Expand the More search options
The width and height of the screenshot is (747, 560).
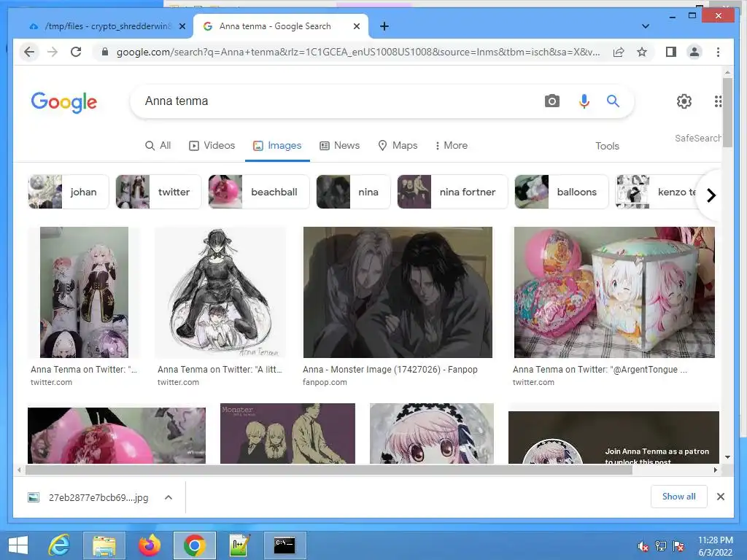coord(451,145)
